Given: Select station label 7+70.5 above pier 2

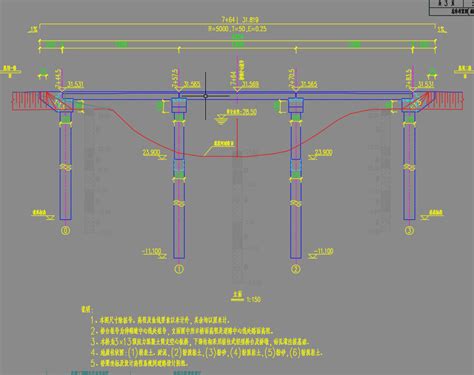Looking at the screenshot, I should pyautogui.click(x=292, y=78).
